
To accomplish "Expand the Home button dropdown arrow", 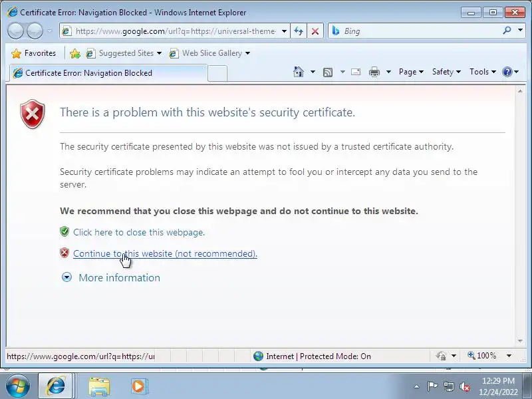I will point(313,72).
